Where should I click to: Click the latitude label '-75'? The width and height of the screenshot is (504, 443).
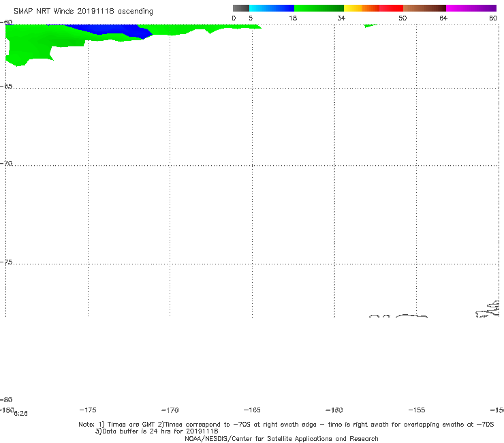pos(6,262)
